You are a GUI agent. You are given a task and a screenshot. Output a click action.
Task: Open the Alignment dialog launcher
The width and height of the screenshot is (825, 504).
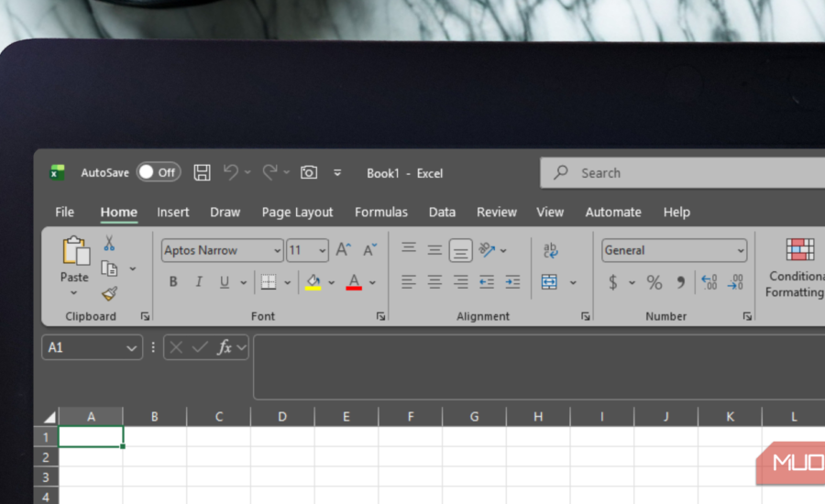coord(585,316)
